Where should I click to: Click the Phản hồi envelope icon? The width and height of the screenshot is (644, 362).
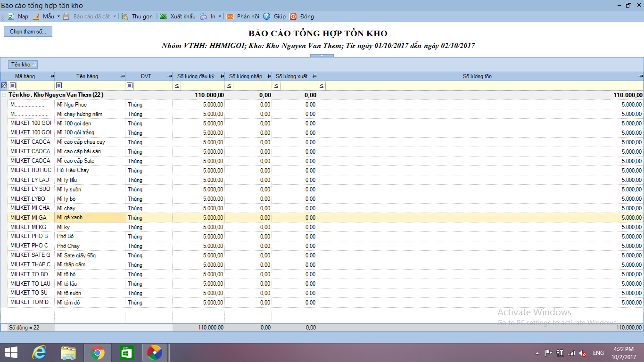(x=230, y=16)
